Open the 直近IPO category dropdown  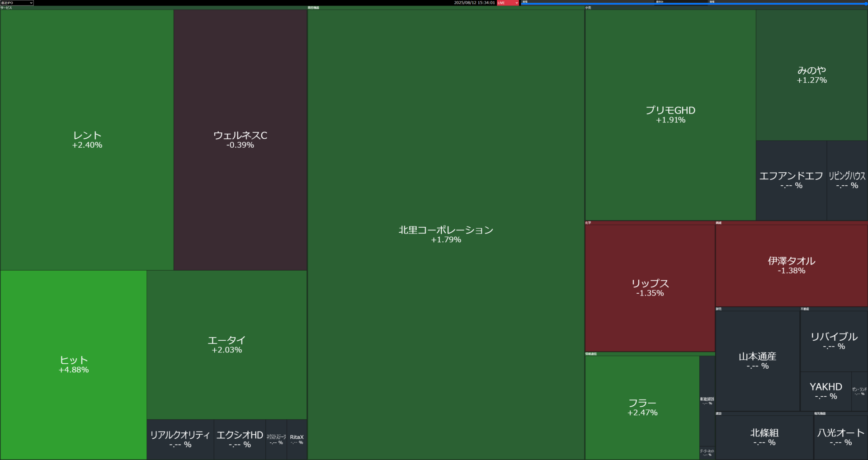[17, 3]
